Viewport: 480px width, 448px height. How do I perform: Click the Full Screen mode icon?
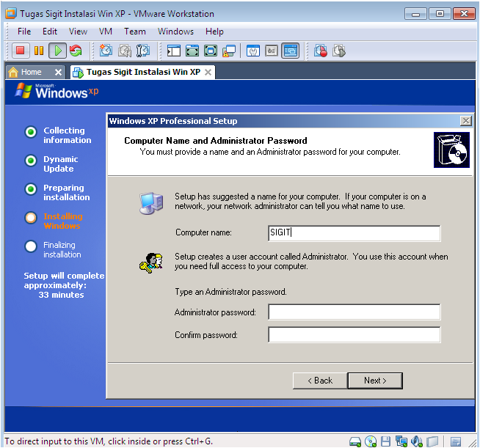coord(192,51)
